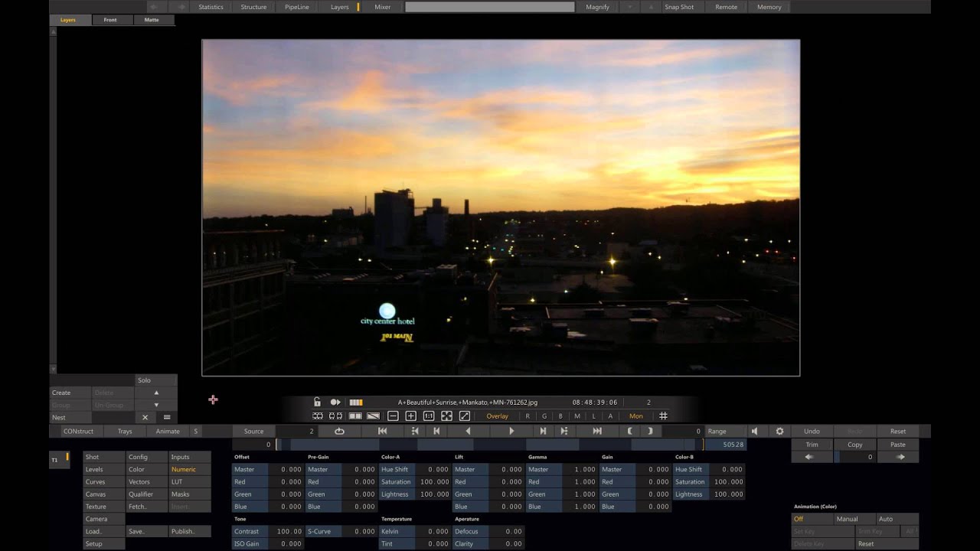Click the Snap Shot button
Viewport: 980px width, 551px height.
[x=679, y=7]
